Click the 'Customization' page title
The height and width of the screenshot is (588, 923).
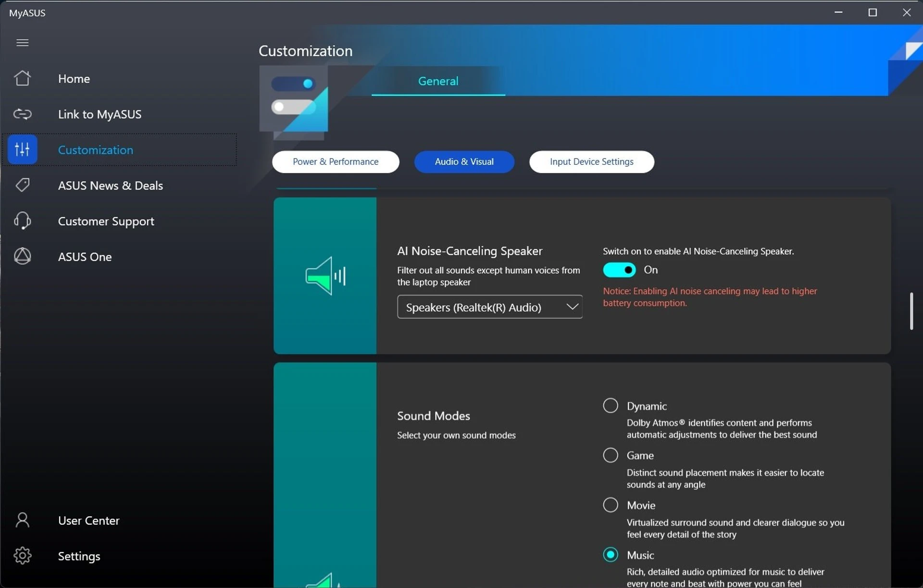click(305, 51)
